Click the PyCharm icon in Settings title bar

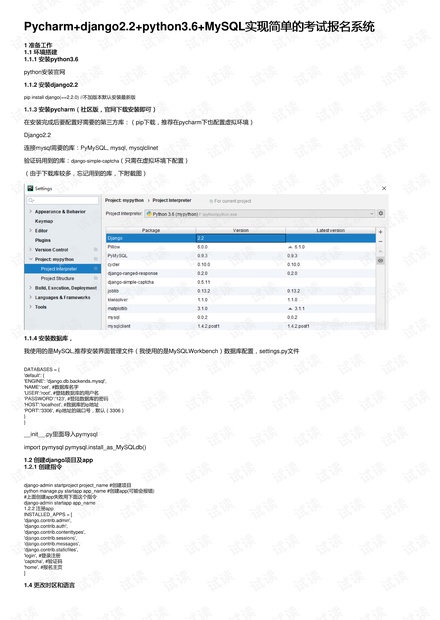[x=30, y=188]
